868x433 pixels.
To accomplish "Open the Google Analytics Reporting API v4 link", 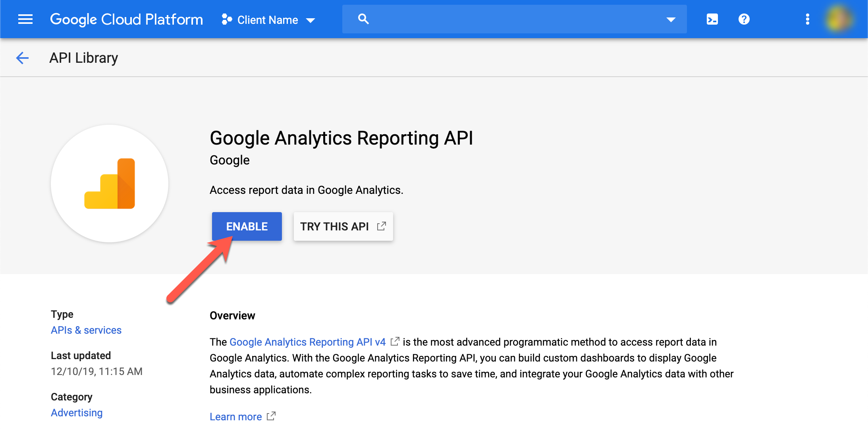I will point(307,342).
